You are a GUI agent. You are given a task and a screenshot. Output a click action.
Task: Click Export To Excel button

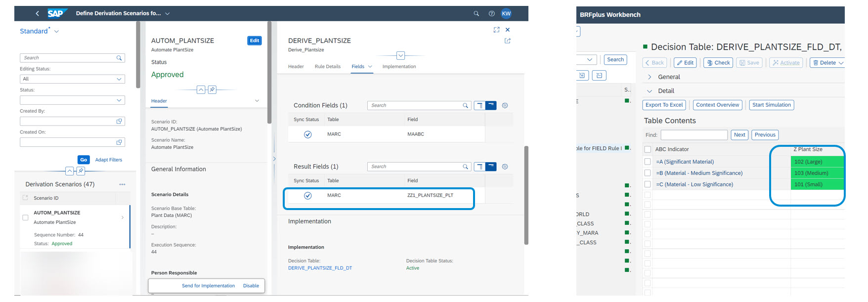[664, 105]
